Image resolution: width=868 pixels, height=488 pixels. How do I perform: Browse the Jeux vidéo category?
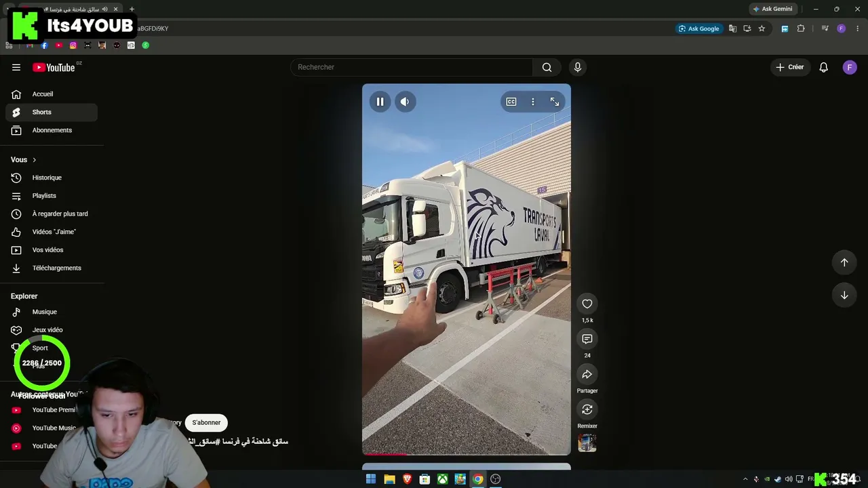[52, 330]
